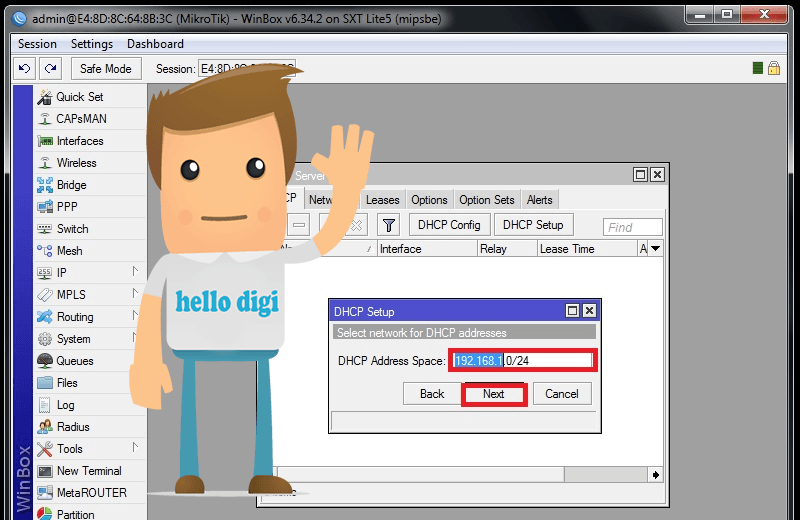Open the Log sidebar item
This screenshot has width=800, height=520.
[65, 405]
